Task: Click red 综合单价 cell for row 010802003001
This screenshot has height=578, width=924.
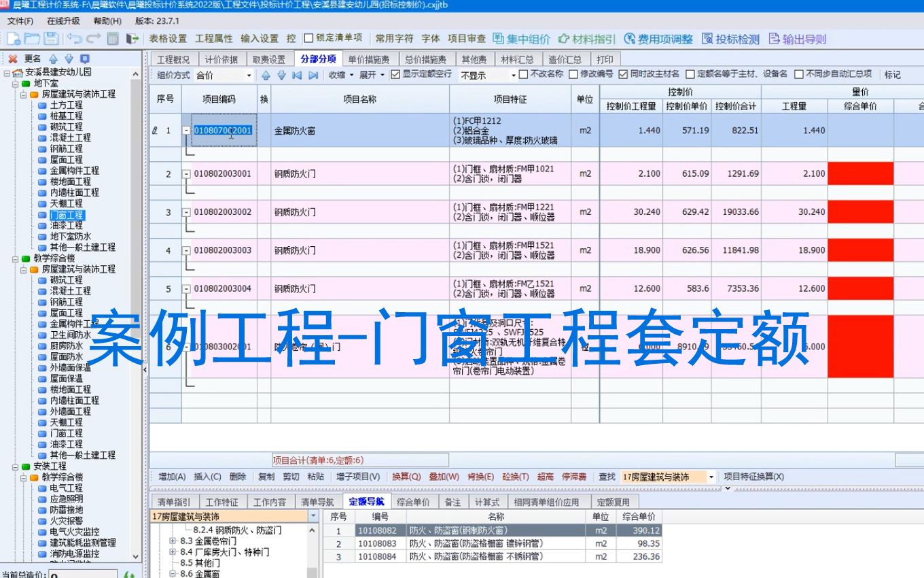Action: (860, 174)
